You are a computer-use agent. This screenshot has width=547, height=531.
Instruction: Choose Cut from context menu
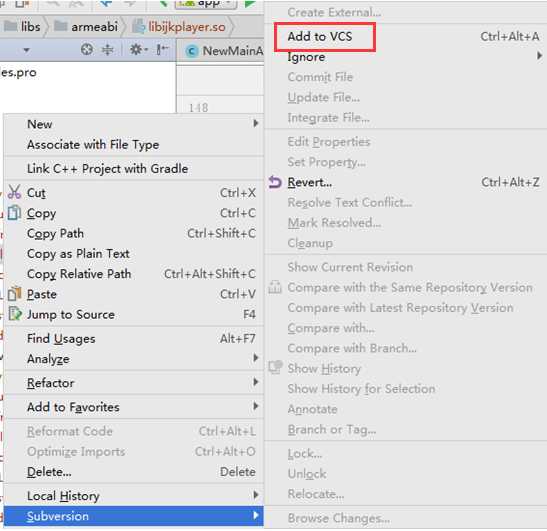134,193
